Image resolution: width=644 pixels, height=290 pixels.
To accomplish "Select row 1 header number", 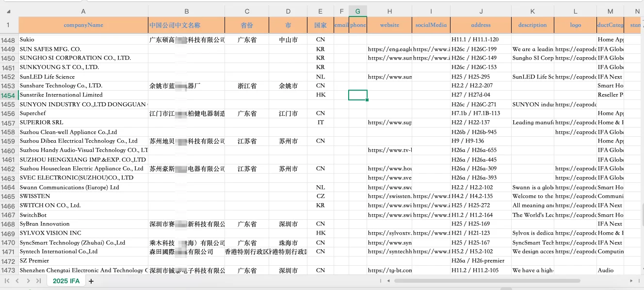I will pyautogui.click(x=9, y=25).
